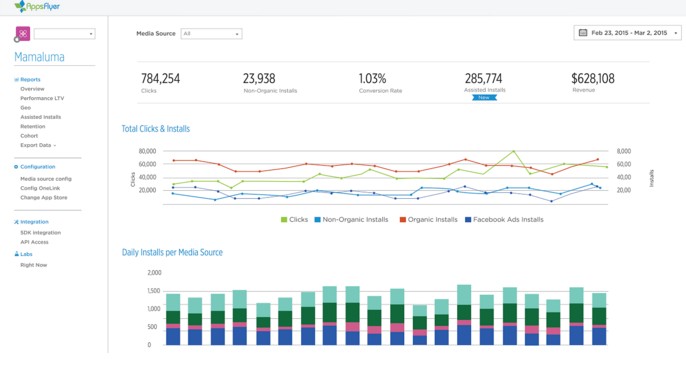This screenshot has width=686, height=379.
Task: Click the Reports section icon
Action: point(17,80)
